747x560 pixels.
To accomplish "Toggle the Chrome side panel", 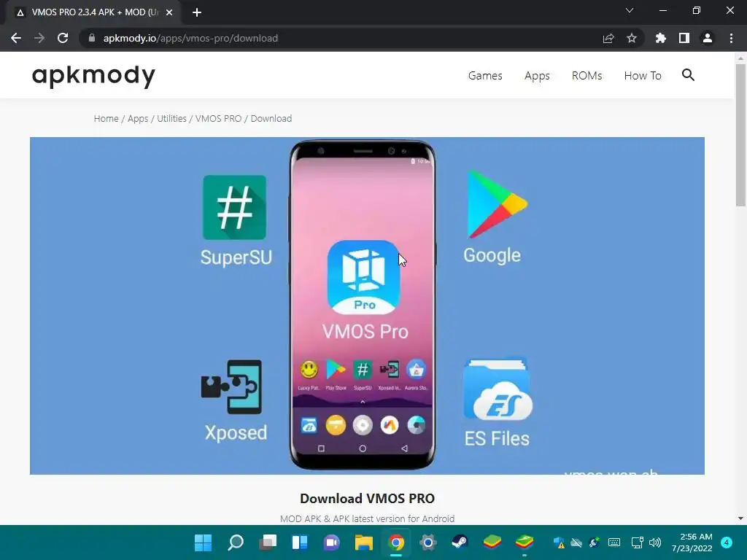I will tap(684, 38).
